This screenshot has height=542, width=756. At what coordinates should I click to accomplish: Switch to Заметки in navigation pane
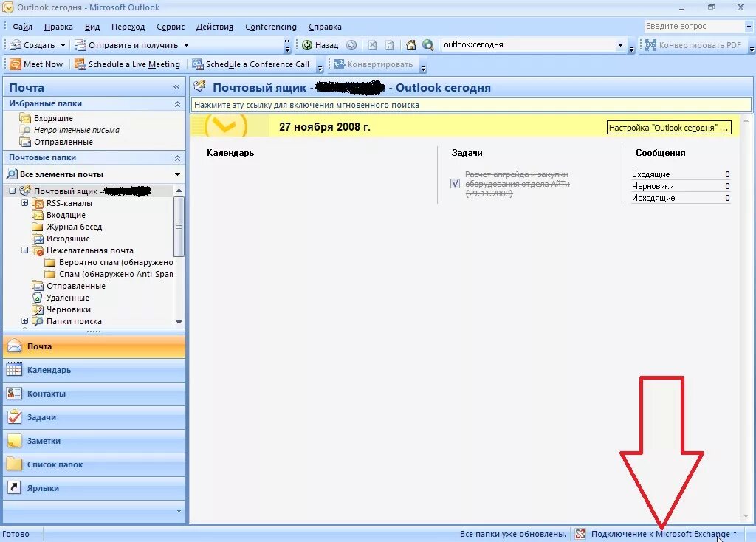94,441
